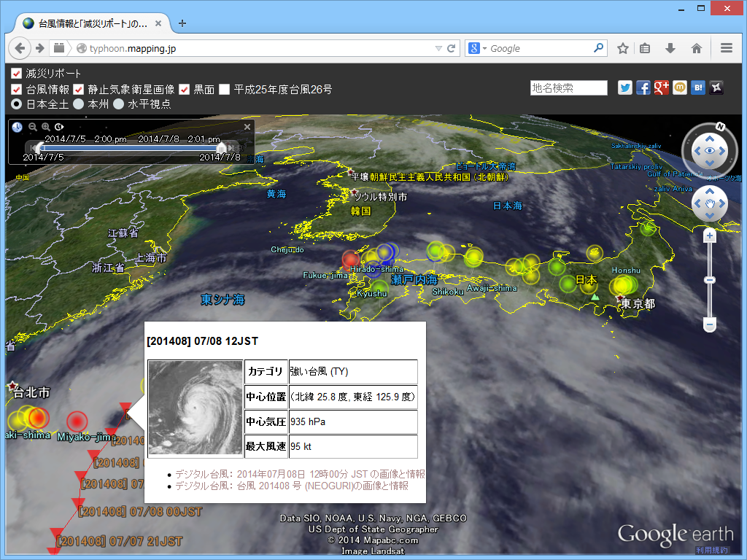Open link 台風 201408 号 (NEOGURI)
The image size is (747, 560).
click(292, 486)
